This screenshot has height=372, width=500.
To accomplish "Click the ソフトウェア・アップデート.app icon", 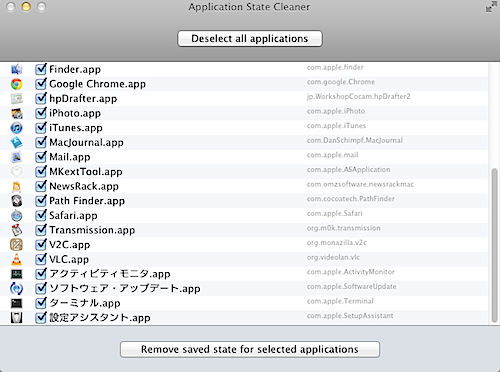I will pos(16,289).
